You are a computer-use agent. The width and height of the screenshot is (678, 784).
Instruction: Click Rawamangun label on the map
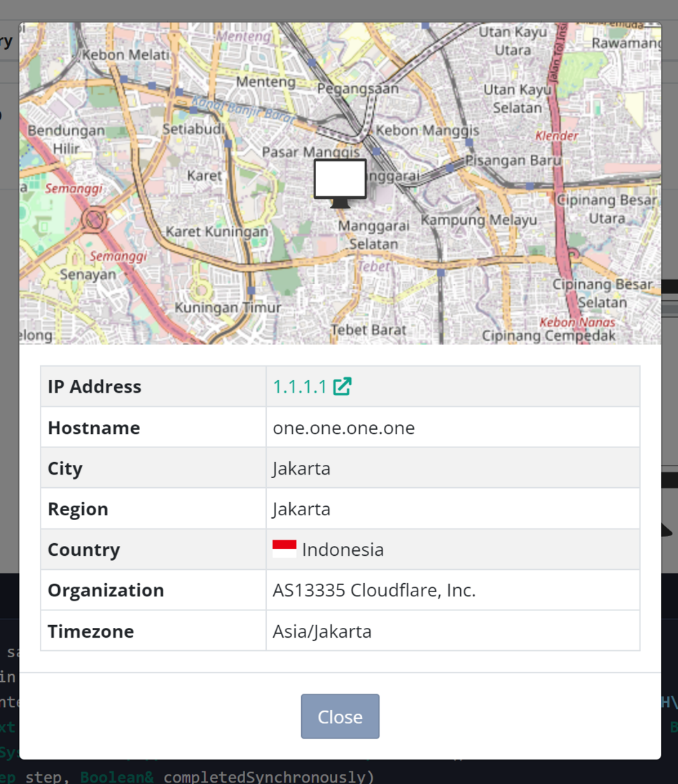626,43
